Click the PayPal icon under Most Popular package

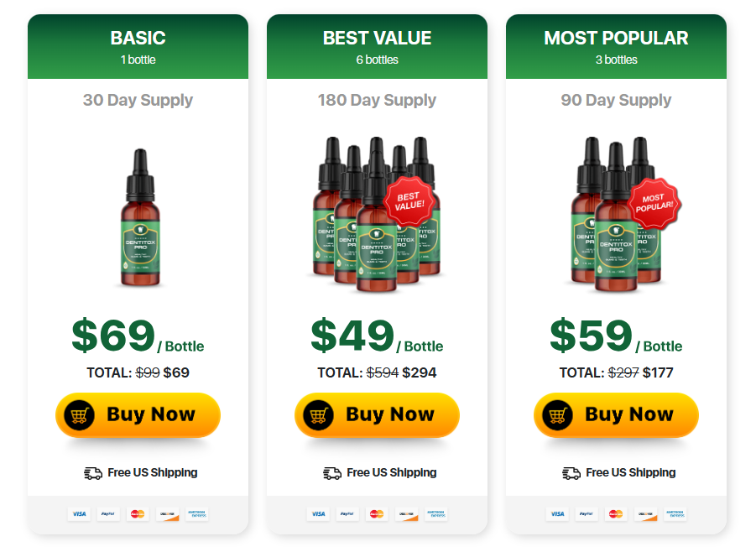(x=587, y=514)
